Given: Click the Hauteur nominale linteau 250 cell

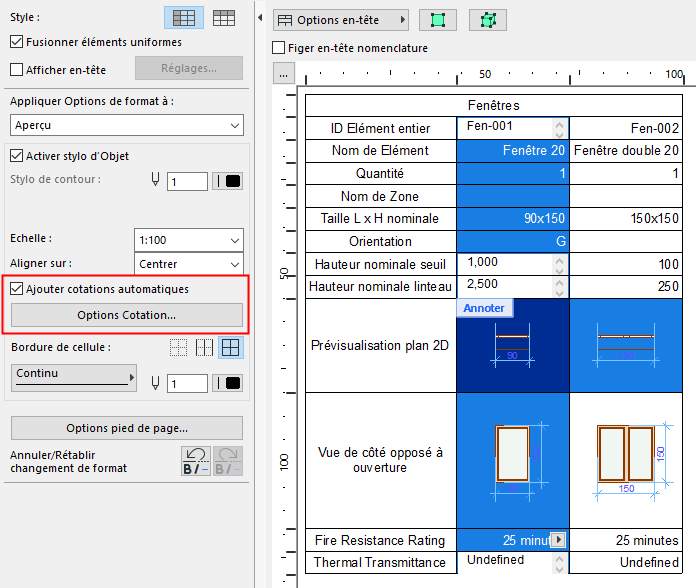Looking at the screenshot, I should tap(626, 287).
